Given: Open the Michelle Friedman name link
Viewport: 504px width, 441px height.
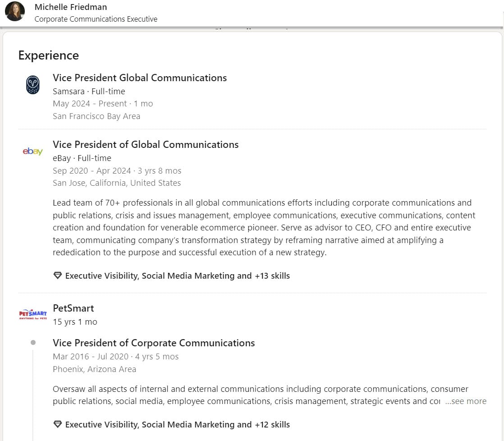Looking at the screenshot, I should pos(71,7).
